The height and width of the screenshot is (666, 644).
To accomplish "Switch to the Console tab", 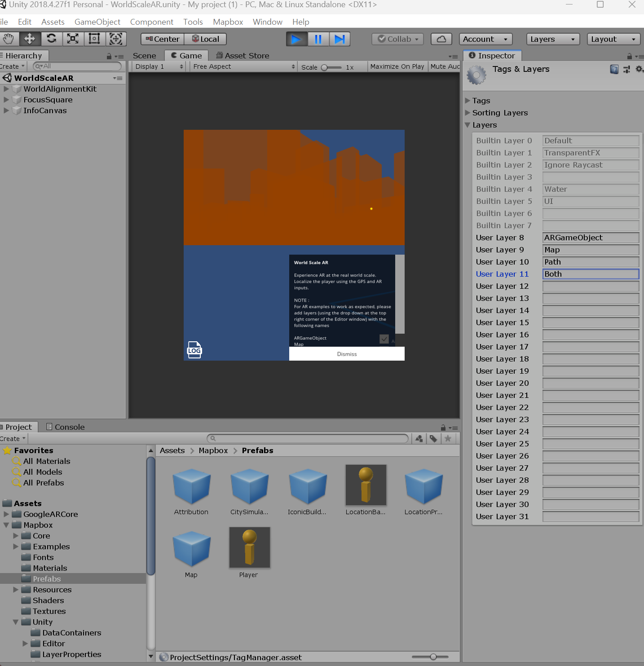I will 66,427.
